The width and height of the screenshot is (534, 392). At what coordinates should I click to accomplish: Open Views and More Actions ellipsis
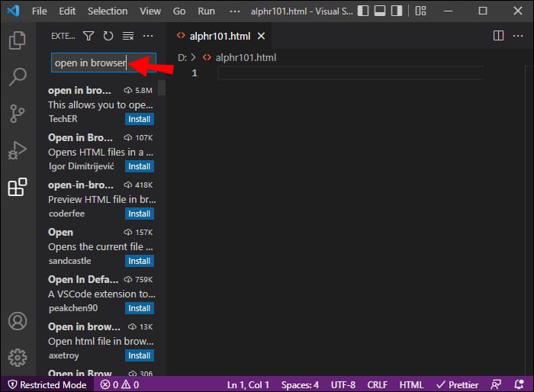point(148,36)
